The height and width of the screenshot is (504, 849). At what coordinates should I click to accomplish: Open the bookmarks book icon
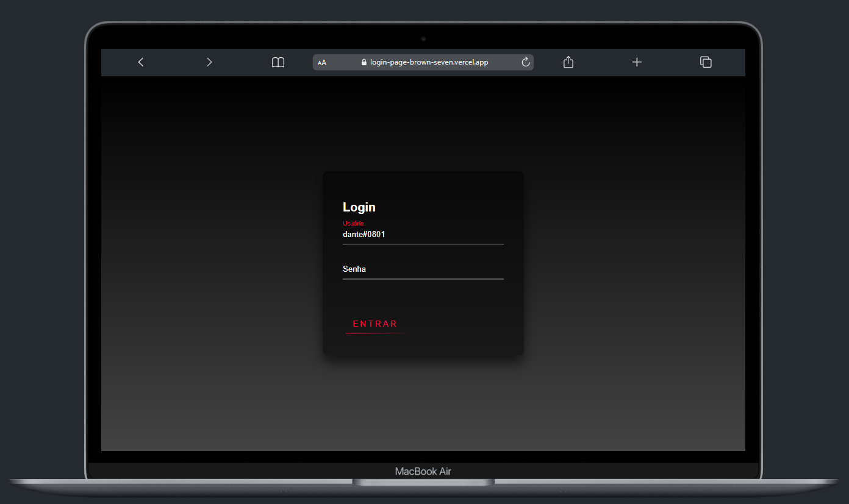pos(278,62)
